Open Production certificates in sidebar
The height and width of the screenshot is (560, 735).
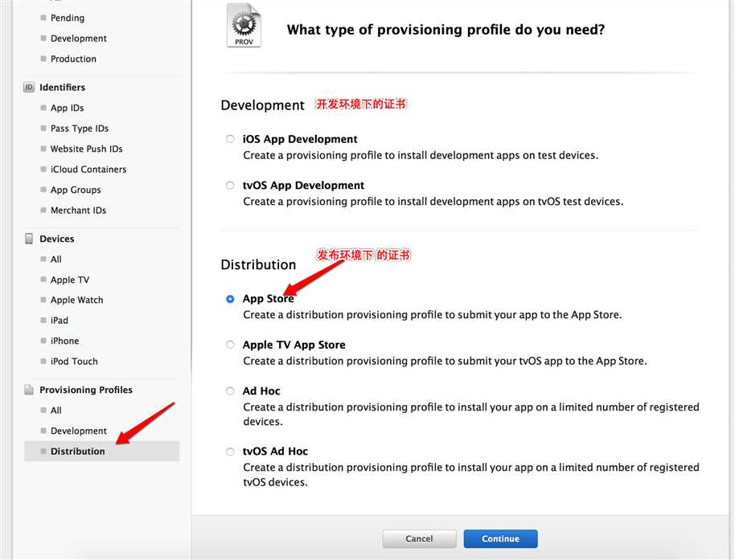point(73,59)
